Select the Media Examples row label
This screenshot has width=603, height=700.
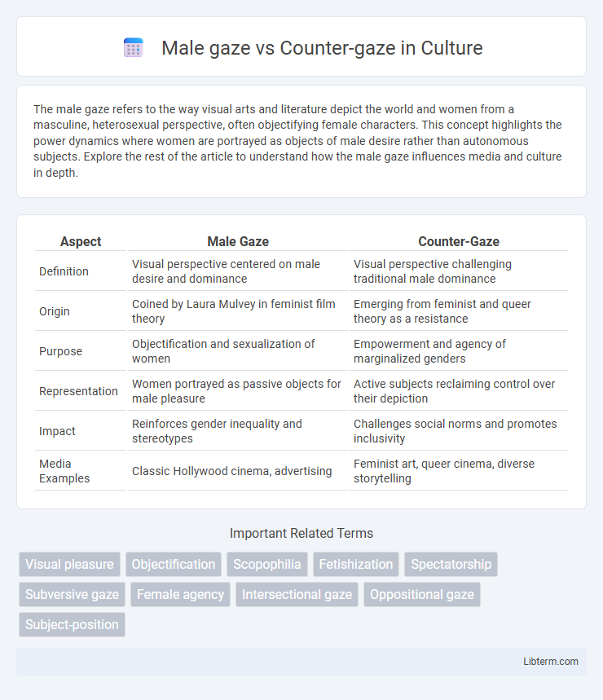64,471
